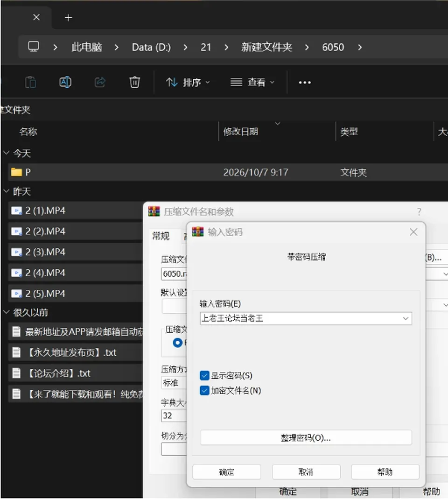Image resolution: width=448 pixels, height=499 pixels.
Task: Click the Rename icon in Explorer toolbar
Action: tap(65, 83)
